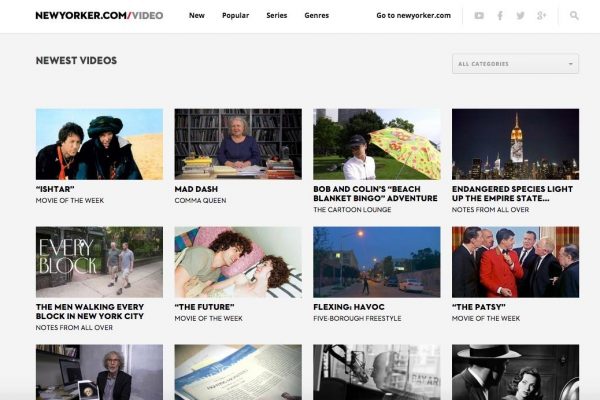
Task: Open the Series menu item
Action: [x=277, y=16]
